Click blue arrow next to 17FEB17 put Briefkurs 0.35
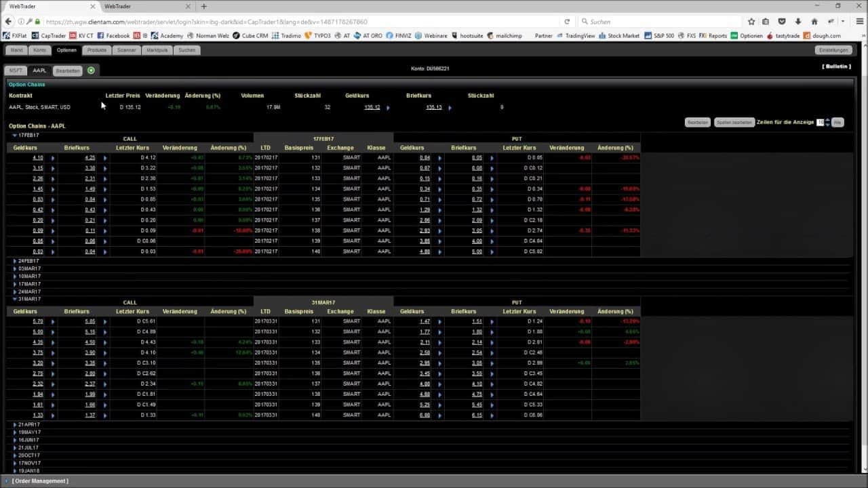The height and width of the screenshot is (488, 868). pos(492,189)
